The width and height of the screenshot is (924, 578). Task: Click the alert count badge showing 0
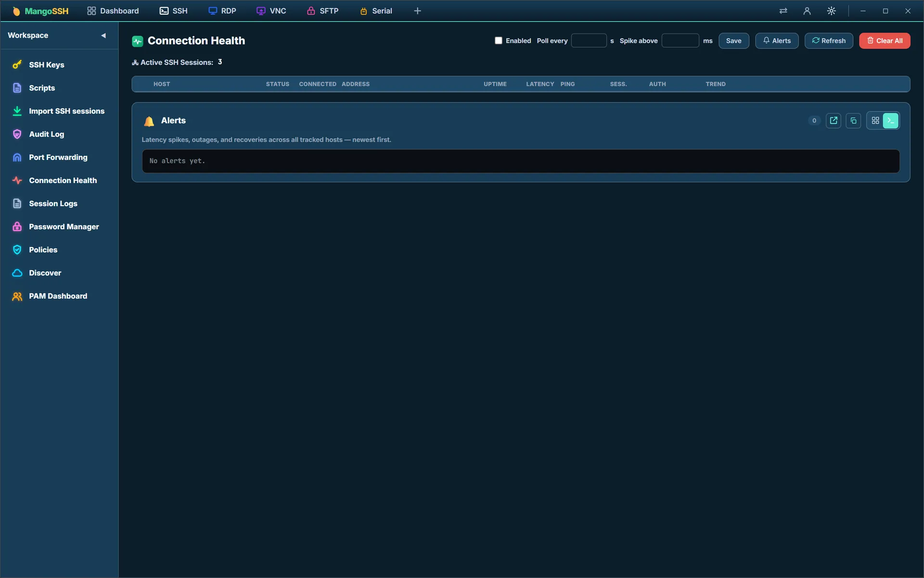click(x=814, y=120)
